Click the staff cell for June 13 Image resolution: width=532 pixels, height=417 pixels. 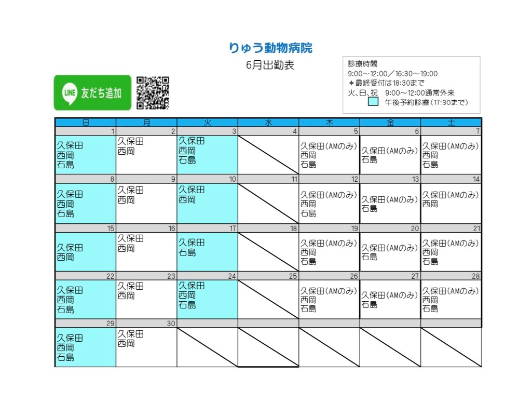click(x=390, y=204)
